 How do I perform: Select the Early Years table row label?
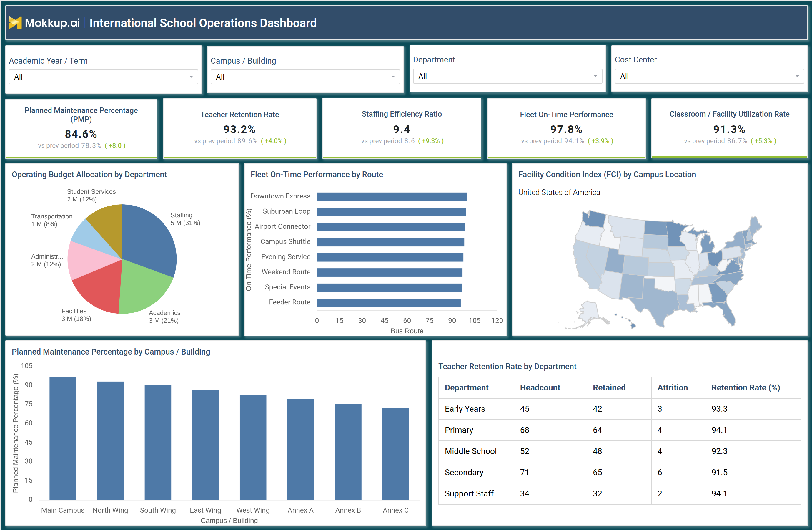(x=465, y=409)
